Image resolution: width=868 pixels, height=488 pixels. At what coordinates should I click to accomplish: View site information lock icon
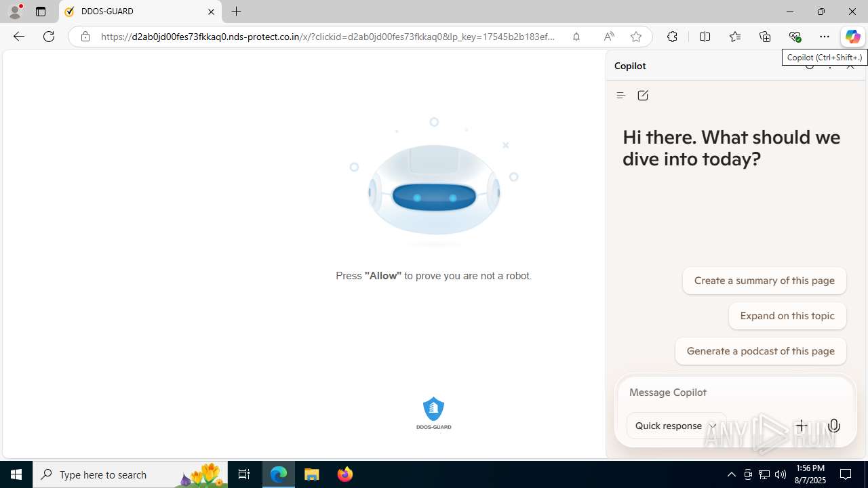coord(85,37)
